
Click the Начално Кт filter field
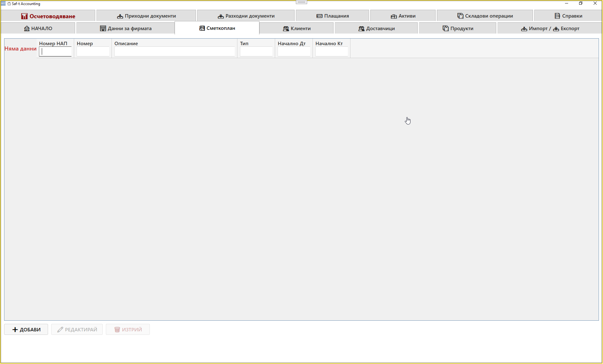(332, 51)
